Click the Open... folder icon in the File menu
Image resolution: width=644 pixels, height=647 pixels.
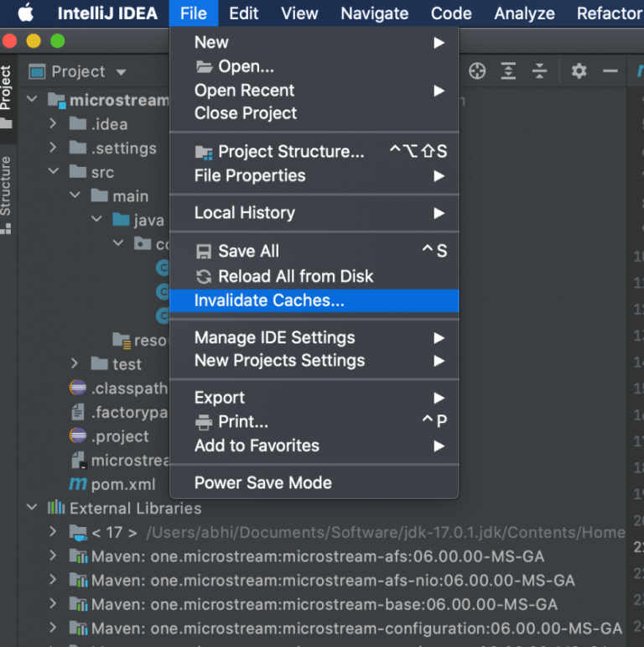pyautogui.click(x=204, y=66)
